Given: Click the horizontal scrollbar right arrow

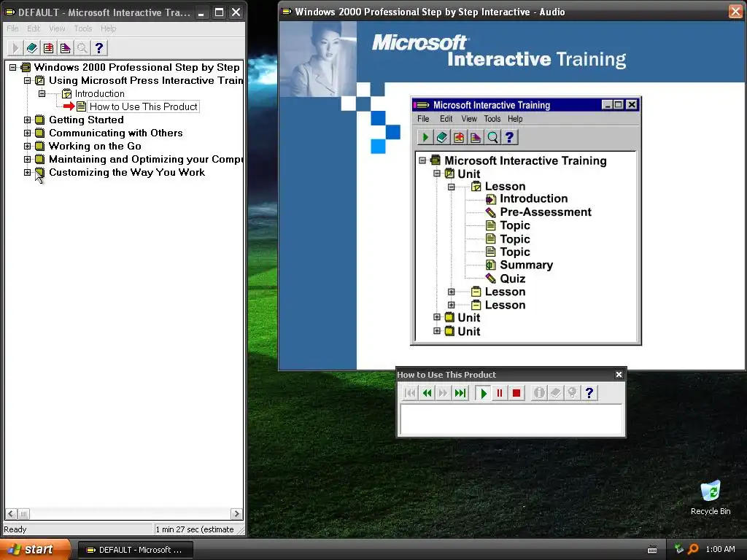Looking at the screenshot, I should point(236,514).
